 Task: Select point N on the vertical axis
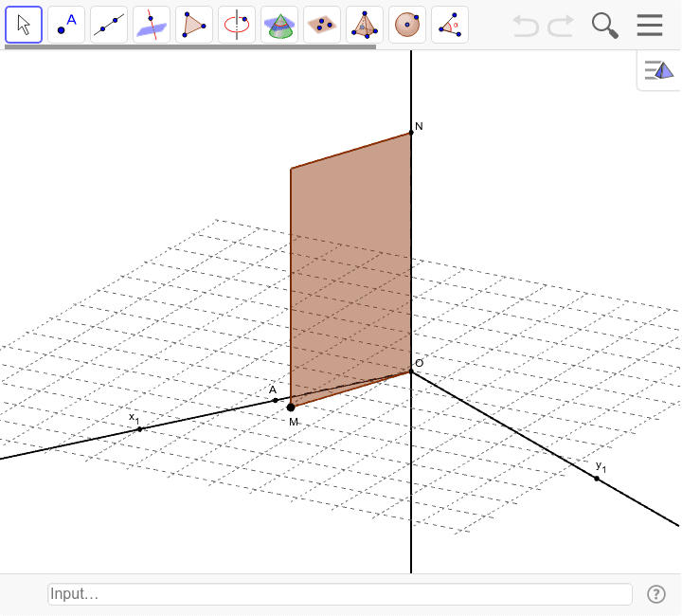(x=411, y=133)
